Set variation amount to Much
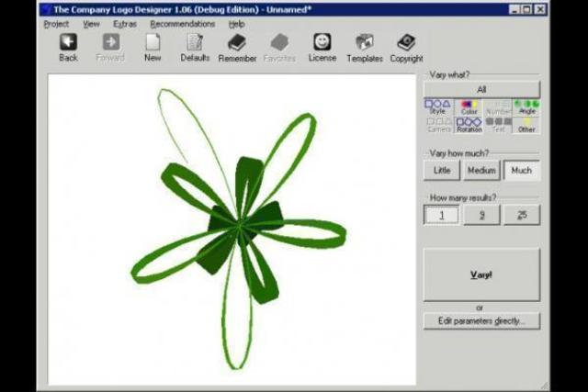This screenshot has width=588, height=392. click(522, 171)
